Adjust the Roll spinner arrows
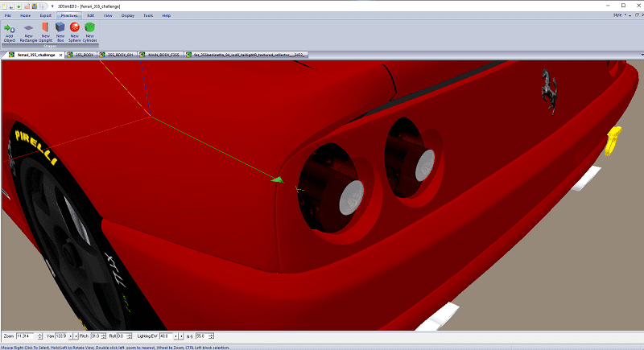Viewport: 644px width, 350px height. pos(130,336)
